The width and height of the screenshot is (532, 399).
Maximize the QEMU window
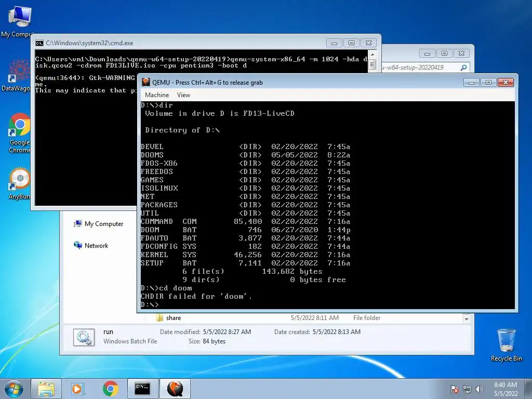(x=488, y=83)
